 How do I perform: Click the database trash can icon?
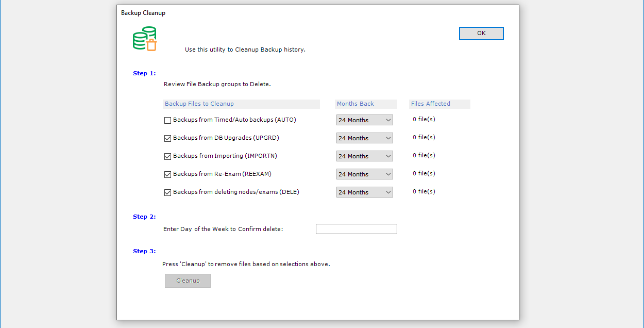click(x=145, y=39)
